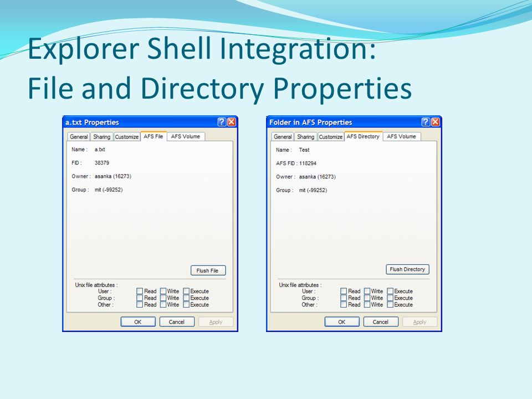Enable Other Read in a.txt Properties
Screen dimensions: 532x399
click(x=140, y=305)
